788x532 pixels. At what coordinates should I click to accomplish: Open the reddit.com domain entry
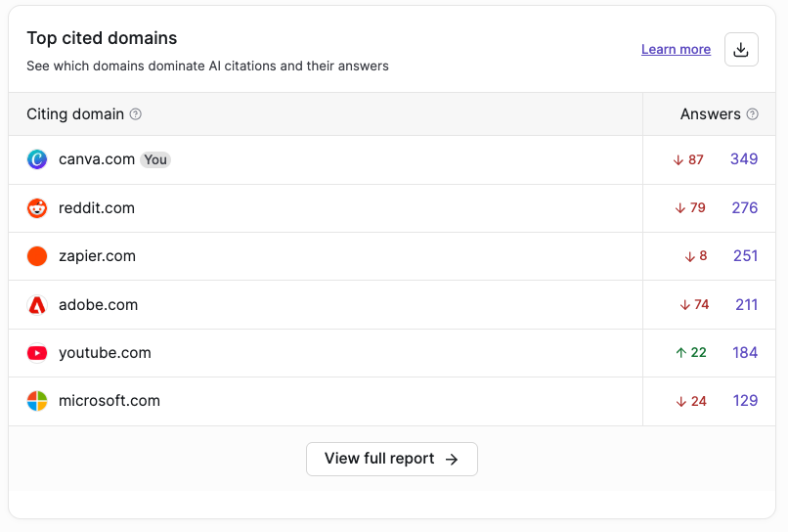(x=97, y=208)
